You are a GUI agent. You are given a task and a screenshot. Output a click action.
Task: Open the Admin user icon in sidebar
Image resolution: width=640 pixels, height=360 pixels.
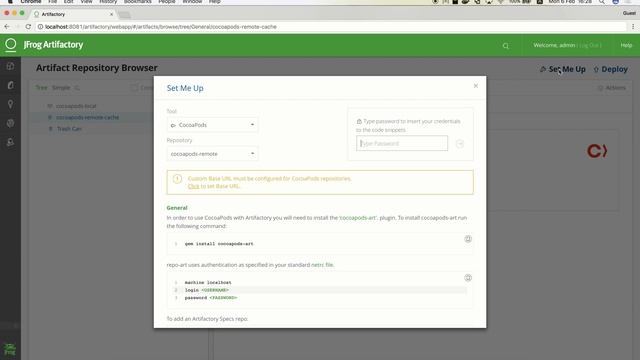[x=10, y=142]
